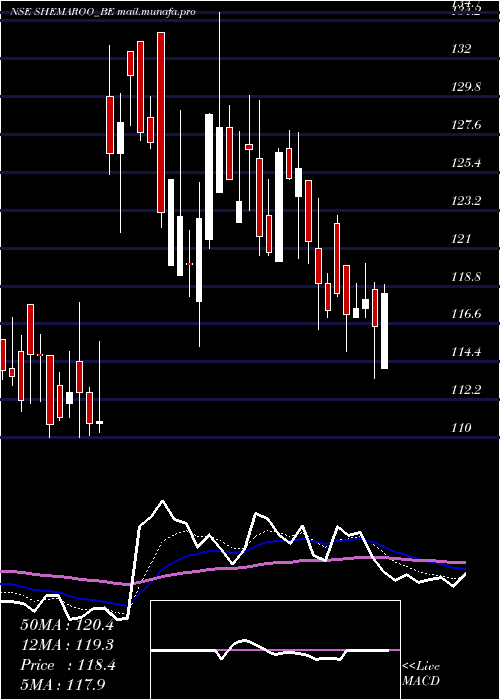This screenshot has height=700, width=500.
Task: Click the <<Live MACD label
Action: tap(421, 674)
